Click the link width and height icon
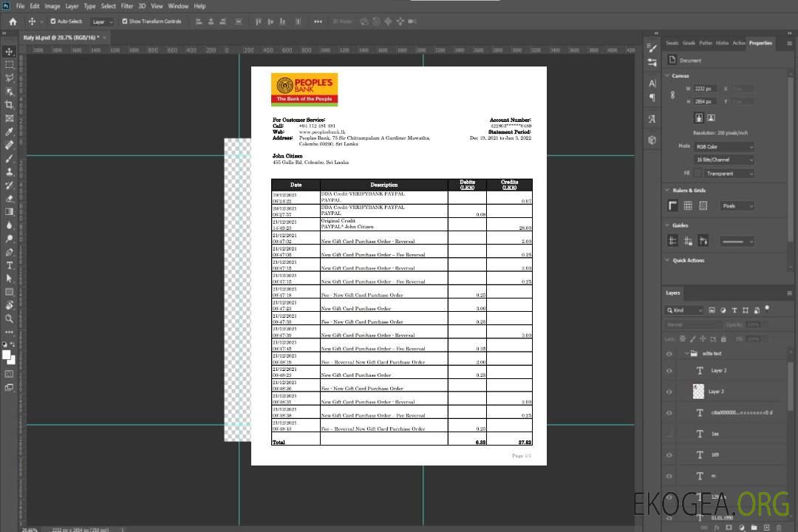798x532 pixels. (x=673, y=95)
